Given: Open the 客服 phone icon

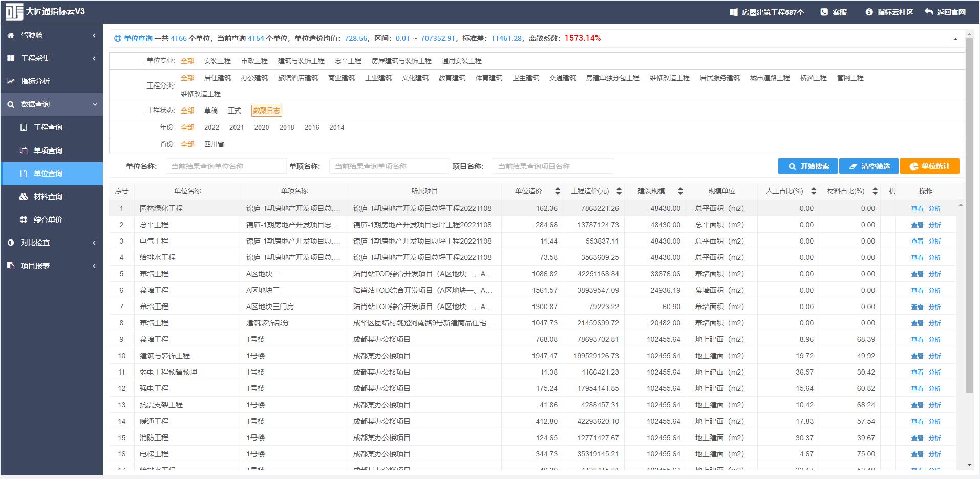Looking at the screenshot, I should [824, 12].
